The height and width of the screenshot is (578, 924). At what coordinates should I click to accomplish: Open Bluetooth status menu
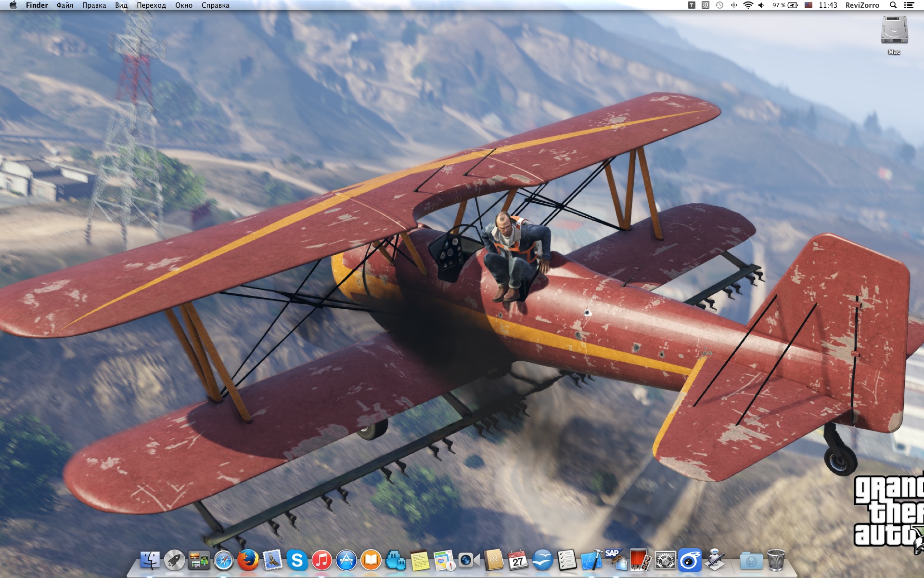coord(734,5)
